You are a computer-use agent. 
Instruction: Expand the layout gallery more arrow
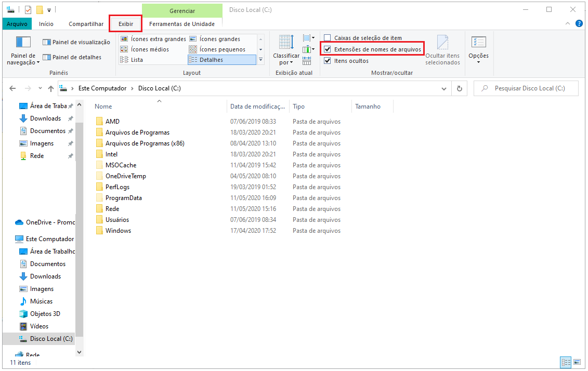click(x=260, y=60)
